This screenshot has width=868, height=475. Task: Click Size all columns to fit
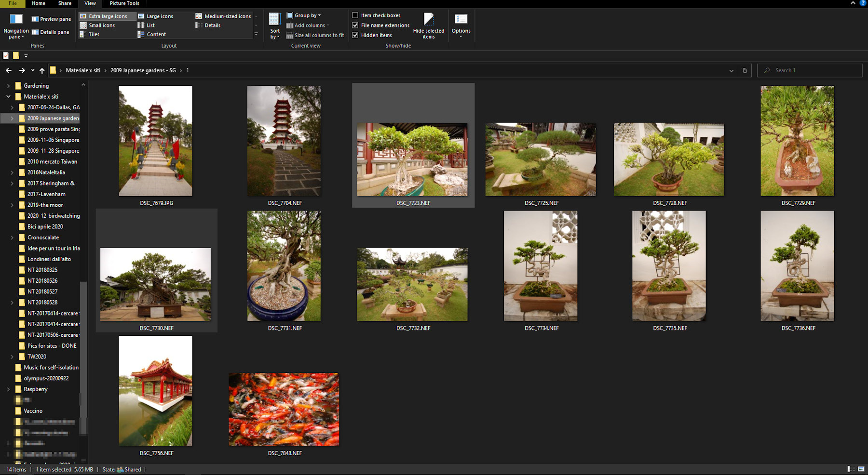point(315,35)
